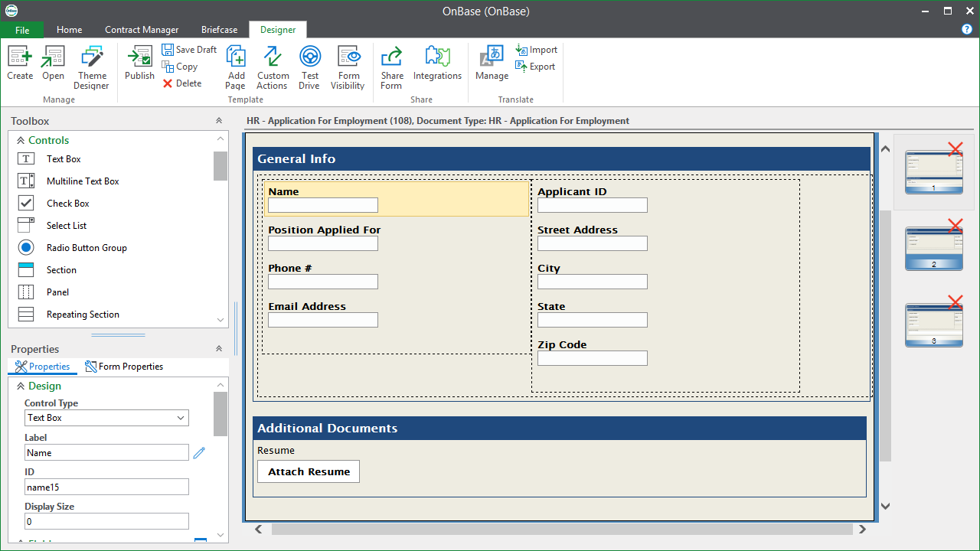Click Position Applied For field

323,243
